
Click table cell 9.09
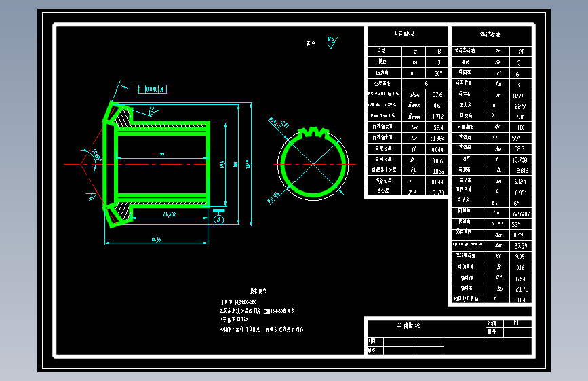(x=520, y=257)
